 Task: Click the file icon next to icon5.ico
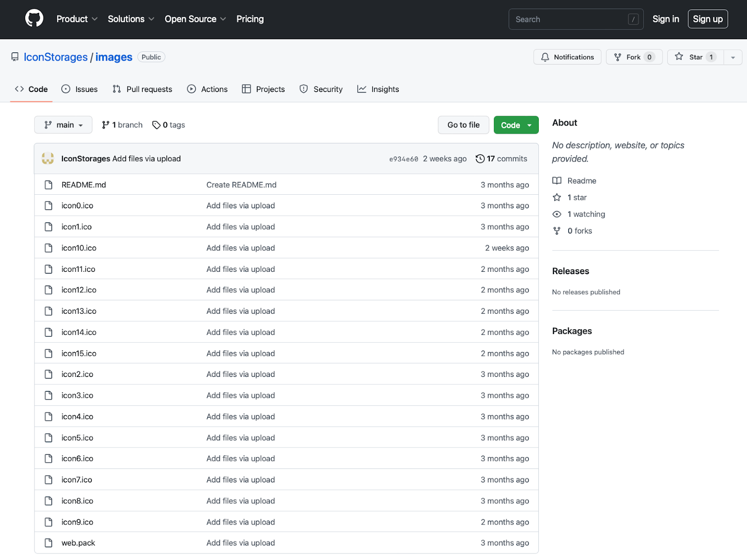49,438
